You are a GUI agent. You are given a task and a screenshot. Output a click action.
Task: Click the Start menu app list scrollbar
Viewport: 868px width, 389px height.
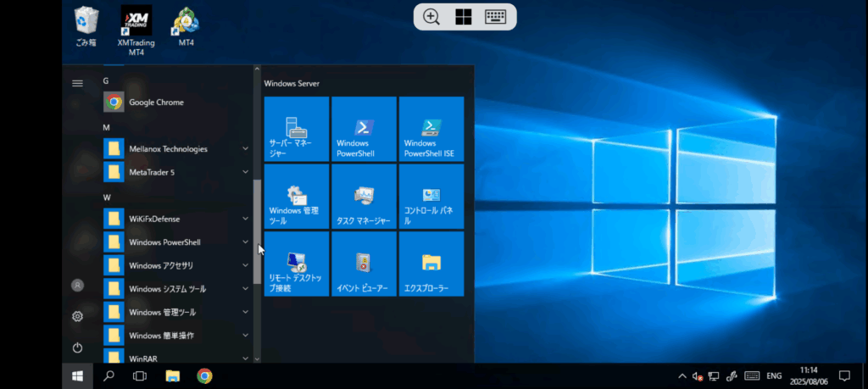coord(257,229)
